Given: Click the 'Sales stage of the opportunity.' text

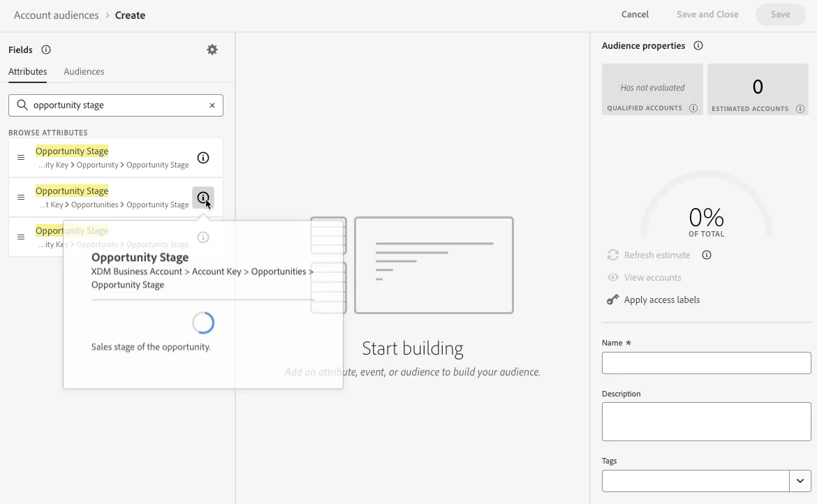Looking at the screenshot, I should [151, 347].
